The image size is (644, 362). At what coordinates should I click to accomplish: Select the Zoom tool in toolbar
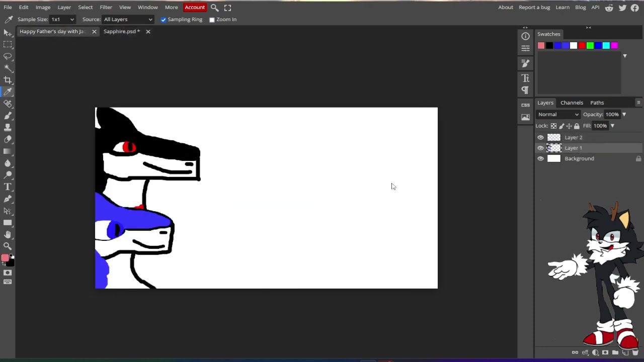[x=8, y=246]
